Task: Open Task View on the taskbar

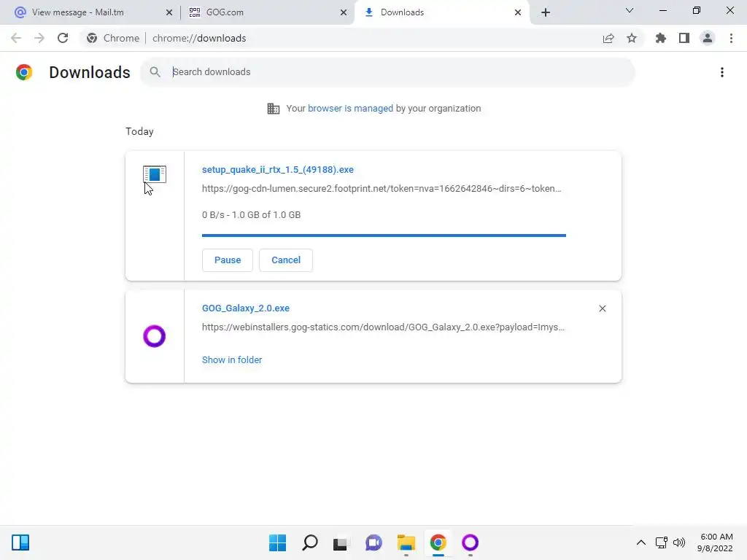Action: coord(340,543)
